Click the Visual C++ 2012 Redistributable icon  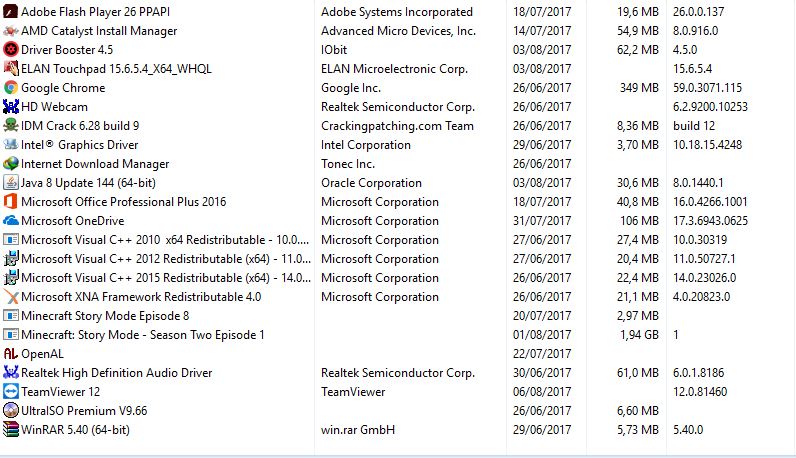pos(11,259)
